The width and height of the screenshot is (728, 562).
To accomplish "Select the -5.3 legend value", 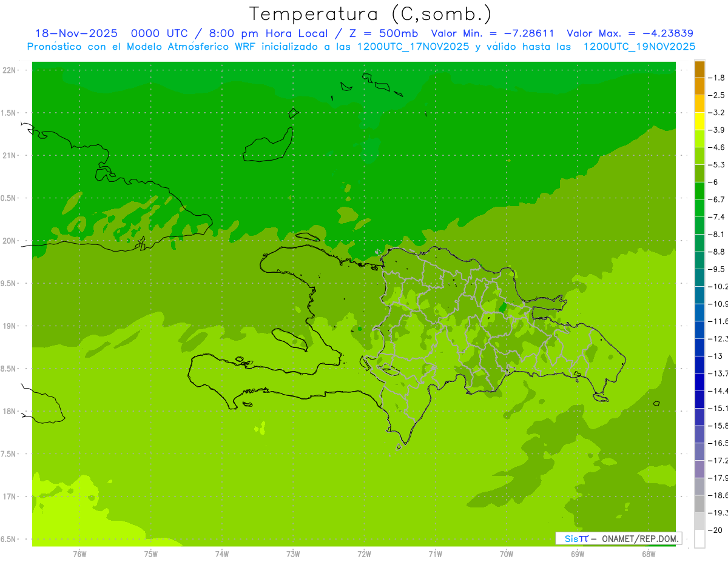I will tap(716, 164).
